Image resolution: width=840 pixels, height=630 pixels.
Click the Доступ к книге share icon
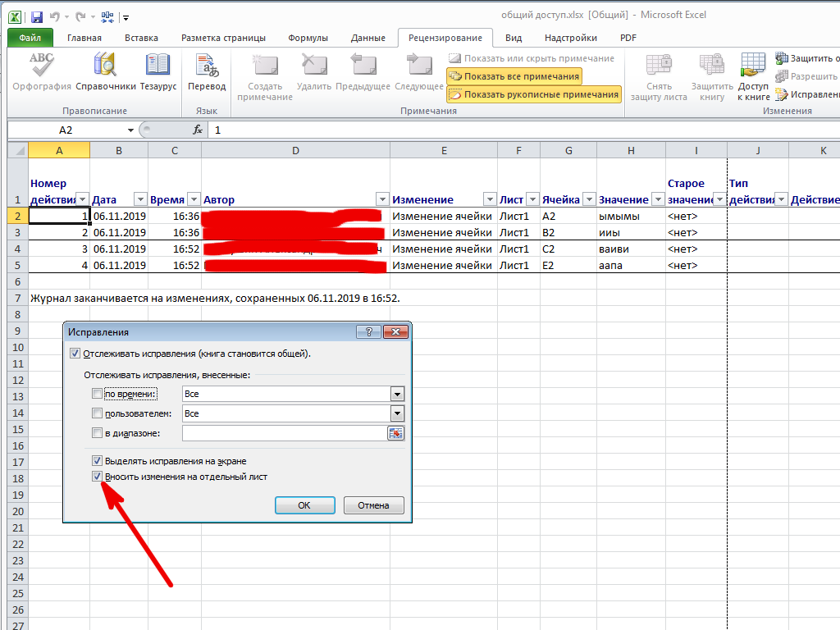[x=753, y=67]
